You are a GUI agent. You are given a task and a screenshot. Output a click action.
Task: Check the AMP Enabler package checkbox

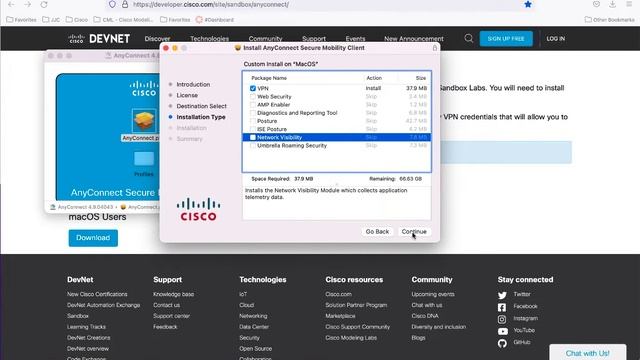[x=253, y=104]
